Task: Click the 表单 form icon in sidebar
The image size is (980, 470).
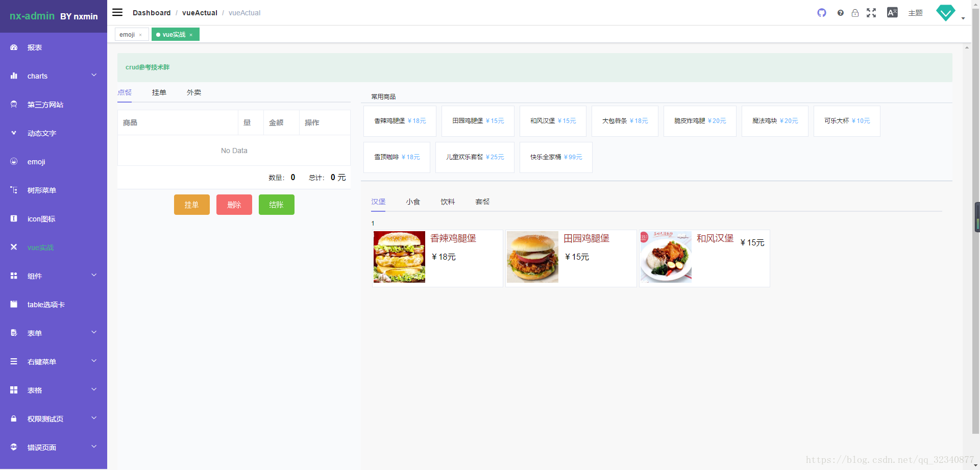Action: click(x=14, y=333)
